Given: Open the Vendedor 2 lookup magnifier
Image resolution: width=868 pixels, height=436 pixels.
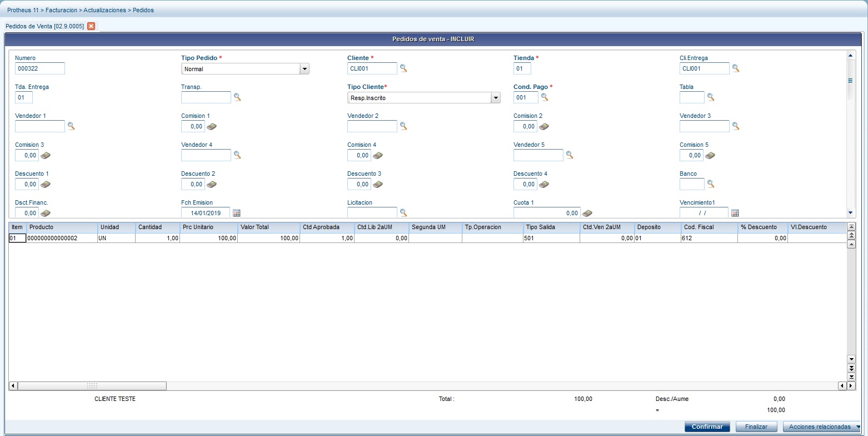Looking at the screenshot, I should click(x=403, y=126).
